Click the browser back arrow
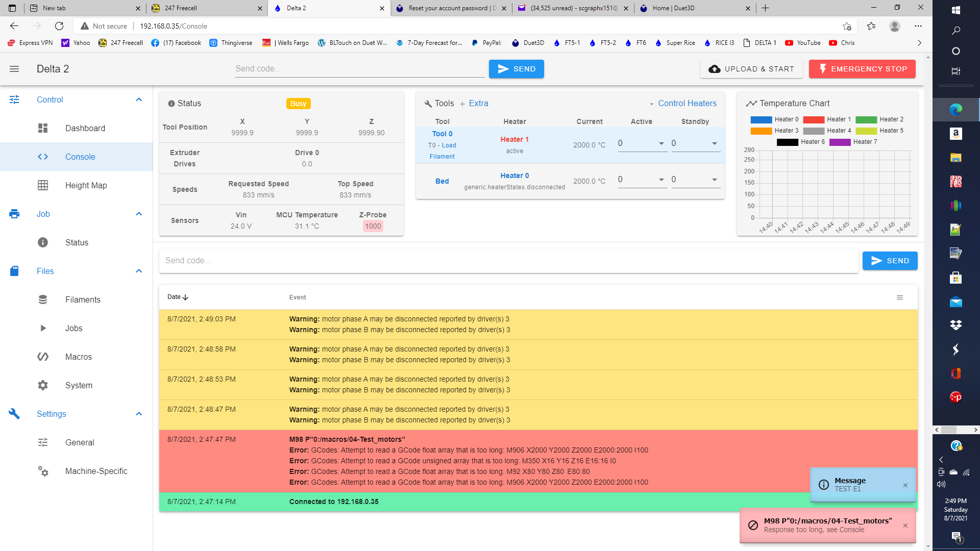Image resolution: width=980 pixels, height=551 pixels. point(14,26)
